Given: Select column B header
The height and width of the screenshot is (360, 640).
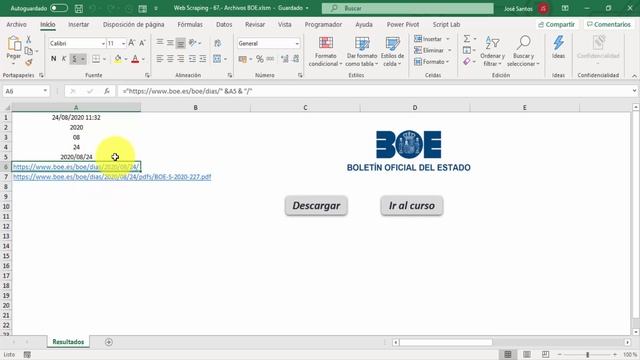Looking at the screenshot, I should click(196, 107).
